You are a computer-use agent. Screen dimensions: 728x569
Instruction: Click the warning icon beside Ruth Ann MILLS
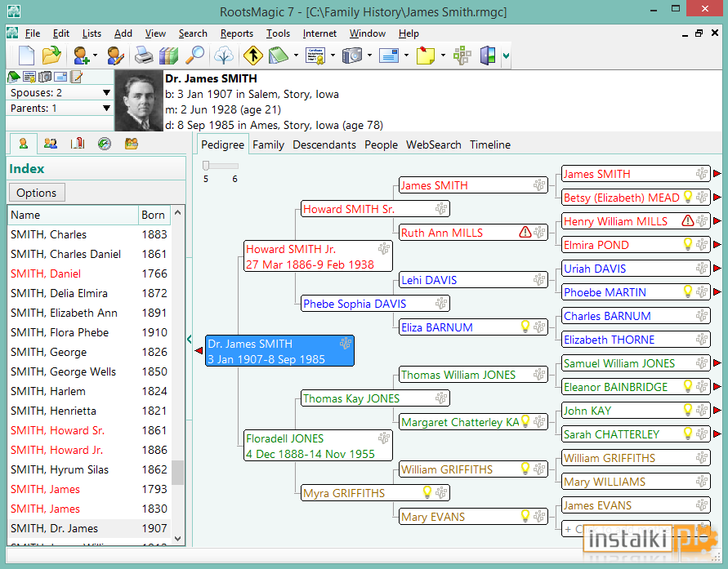click(x=525, y=232)
